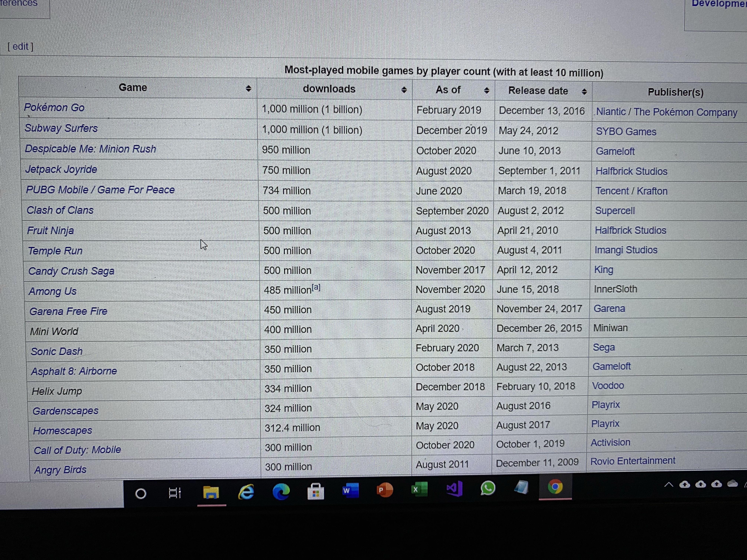The width and height of the screenshot is (747, 560).
Task: Open the Pokémon Go article link
Action: click(54, 107)
